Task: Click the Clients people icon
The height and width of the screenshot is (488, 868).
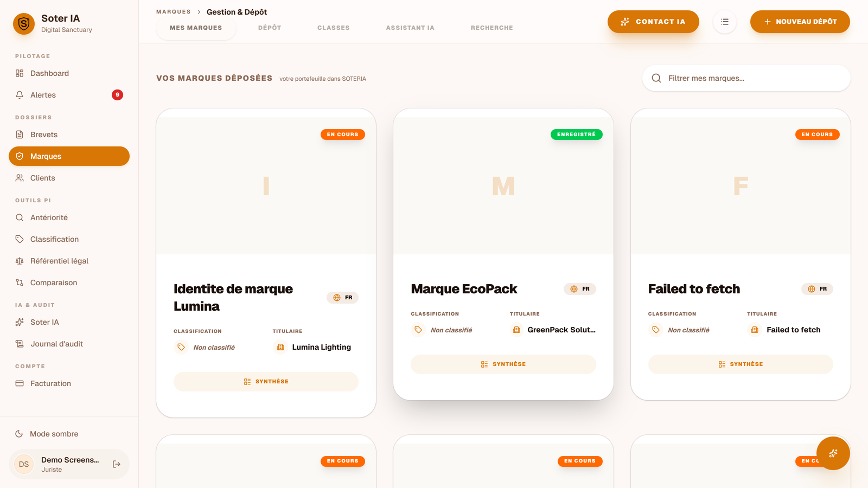Action: coord(20,178)
